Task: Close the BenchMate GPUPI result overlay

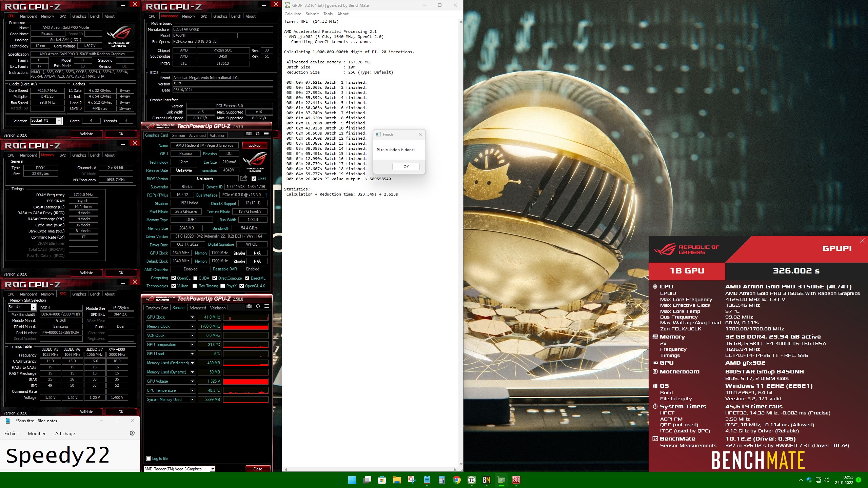Action: point(862,241)
